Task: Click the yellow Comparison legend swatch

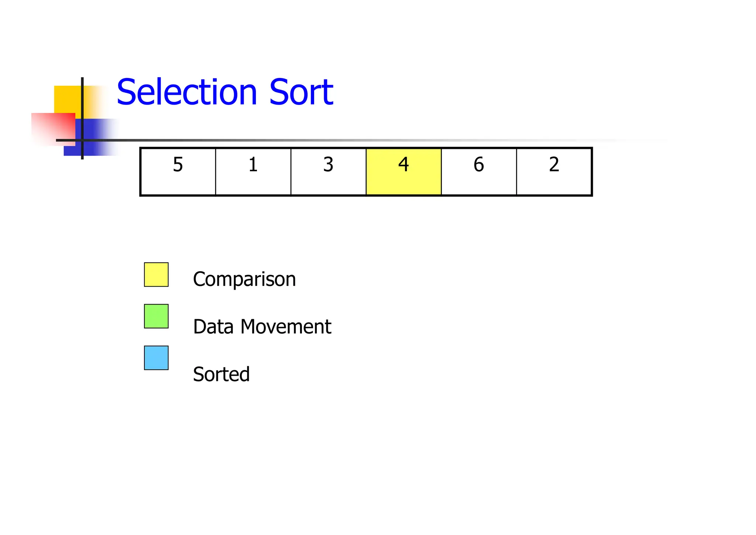Action: point(156,275)
